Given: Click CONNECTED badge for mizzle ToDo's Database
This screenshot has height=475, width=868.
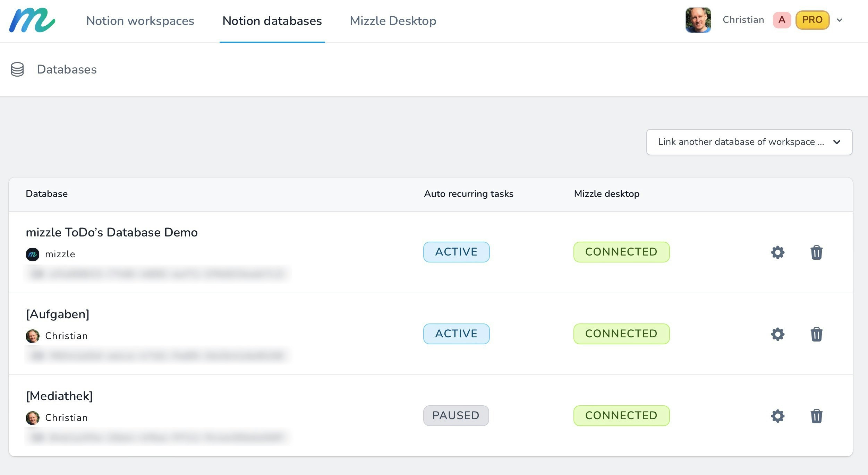Looking at the screenshot, I should (x=621, y=252).
